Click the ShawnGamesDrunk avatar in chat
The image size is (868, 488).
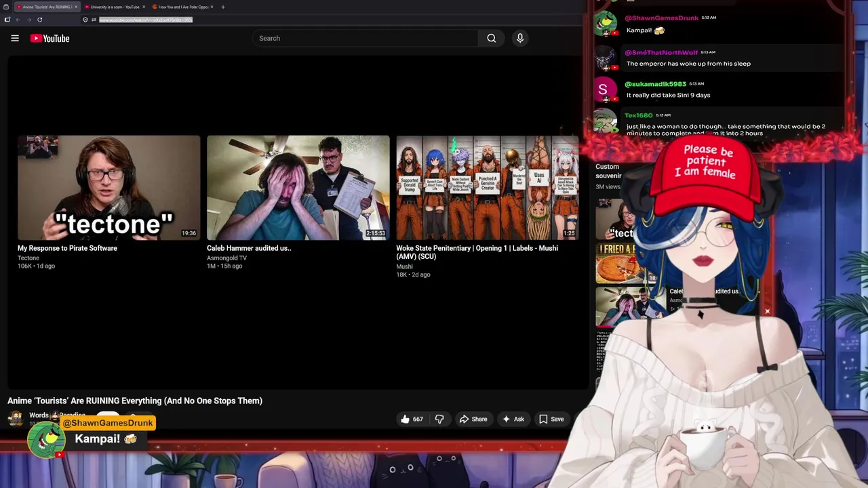pyautogui.click(x=605, y=24)
